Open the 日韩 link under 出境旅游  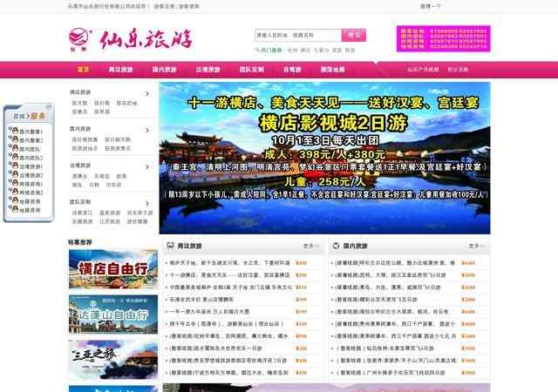click(x=94, y=185)
